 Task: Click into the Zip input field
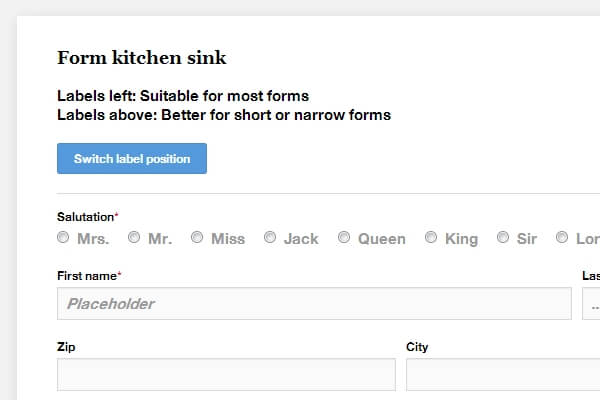[226, 374]
